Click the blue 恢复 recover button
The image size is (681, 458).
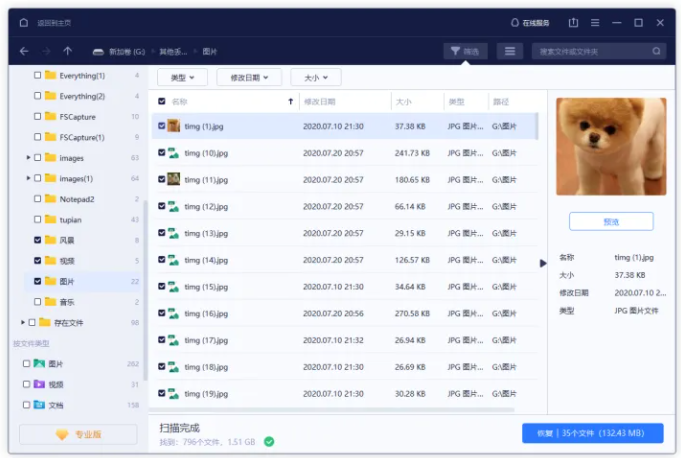(592, 433)
